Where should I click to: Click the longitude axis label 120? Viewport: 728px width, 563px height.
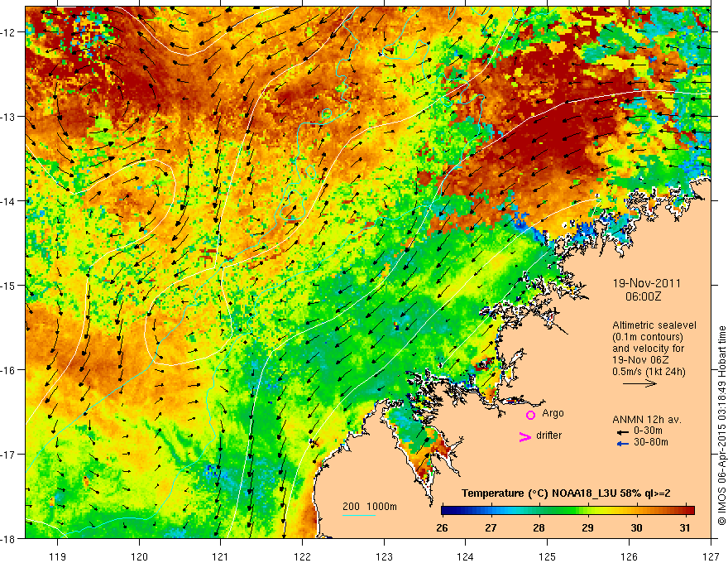139,556
